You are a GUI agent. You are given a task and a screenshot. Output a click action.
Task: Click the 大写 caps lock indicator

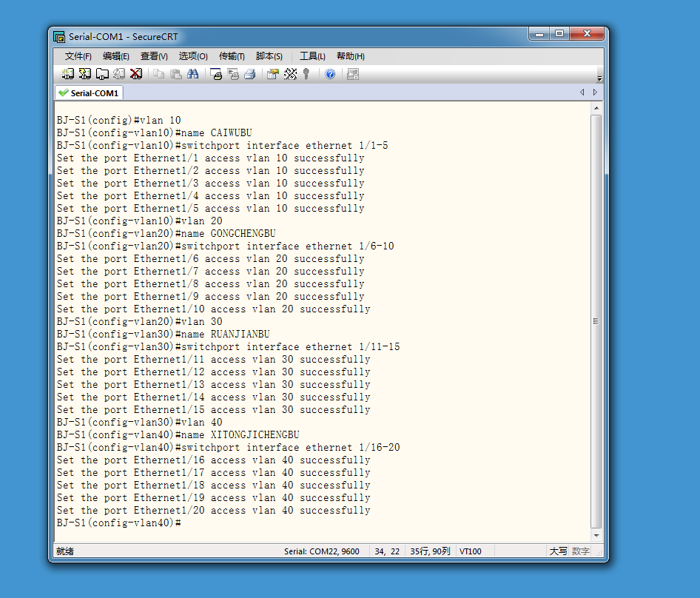[x=558, y=551]
